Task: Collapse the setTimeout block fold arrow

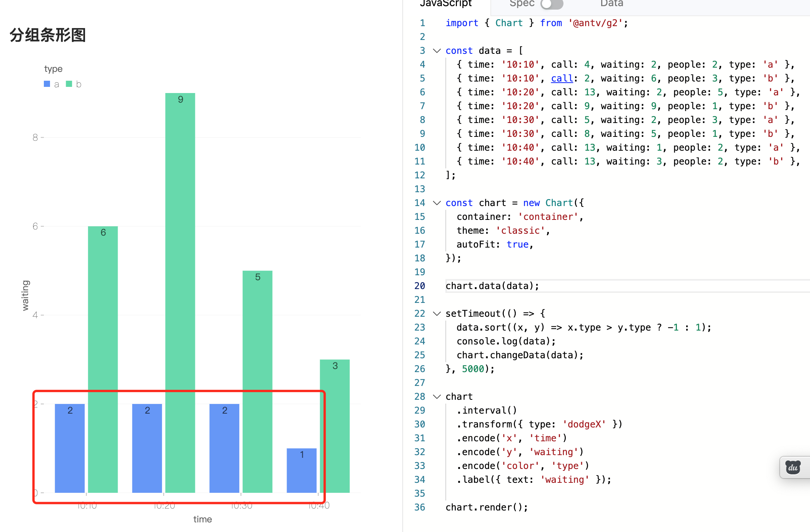Action: coord(437,314)
